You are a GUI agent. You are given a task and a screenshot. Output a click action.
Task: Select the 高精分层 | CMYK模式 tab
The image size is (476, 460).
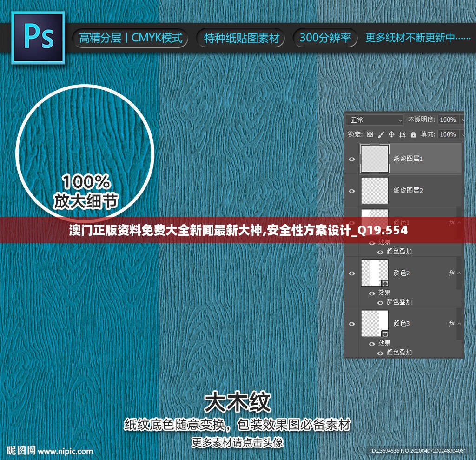[130, 38]
